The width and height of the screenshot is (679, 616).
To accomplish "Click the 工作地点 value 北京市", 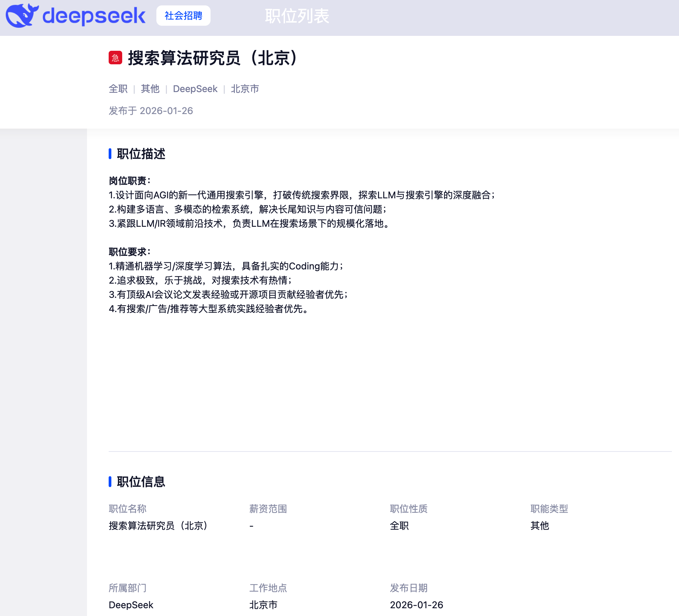I will tap(263, 605).
